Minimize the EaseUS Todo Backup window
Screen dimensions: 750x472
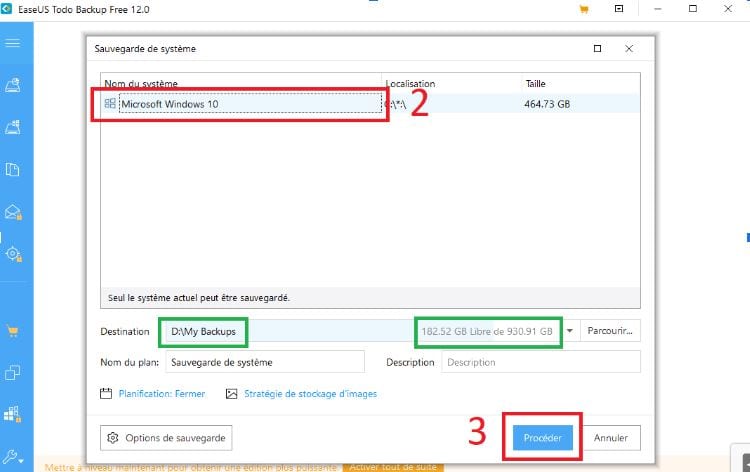[658, 9]
